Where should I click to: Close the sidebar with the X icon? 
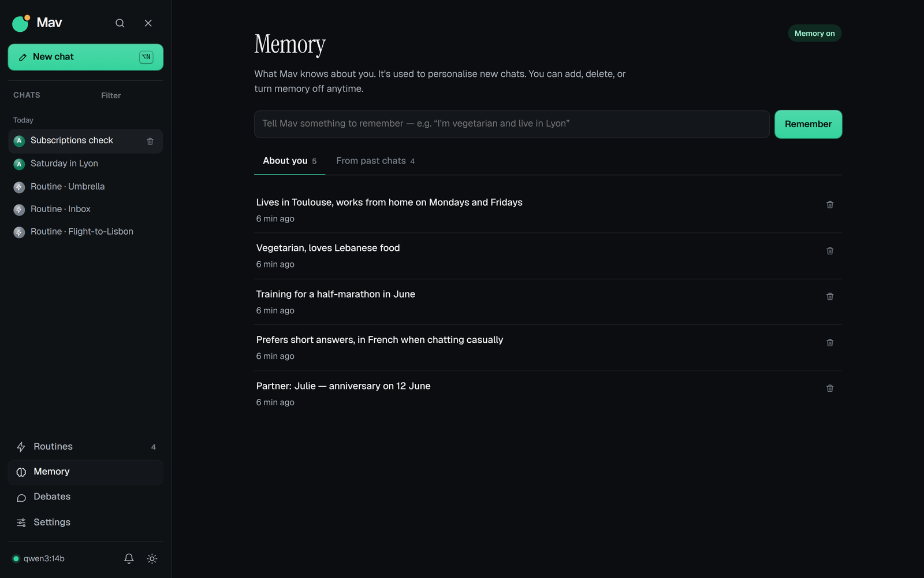(x=148, y=23)
